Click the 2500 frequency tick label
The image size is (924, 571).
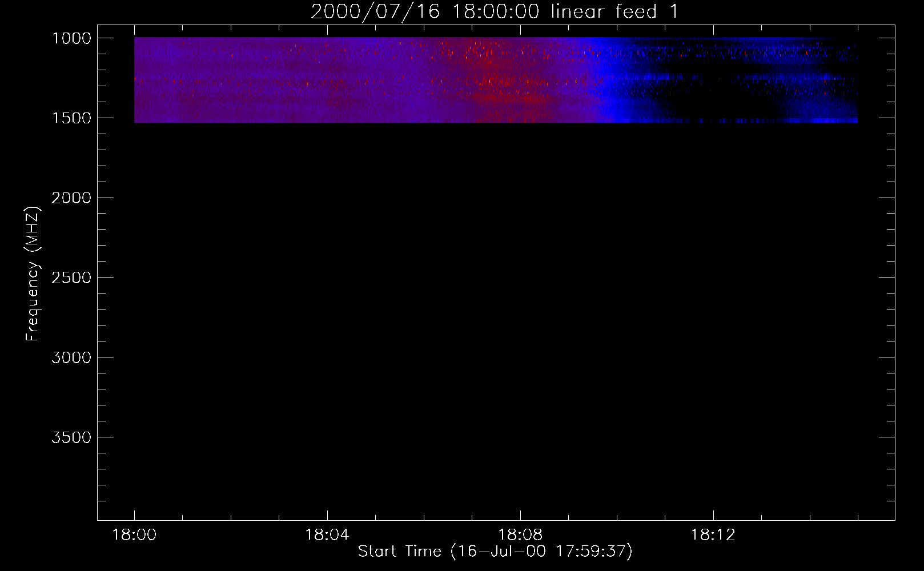tap(71, 278)
